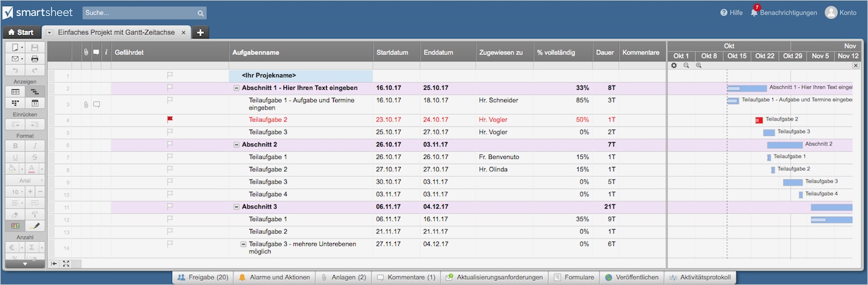Indent the selected row
Image resolution: width=868 pixels, height=285 pixels.
tap(34, 125)
